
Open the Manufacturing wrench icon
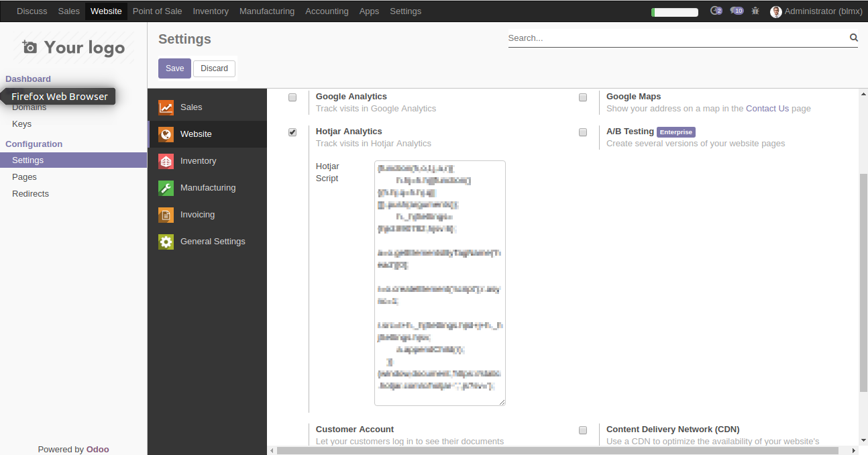(166, 188)
